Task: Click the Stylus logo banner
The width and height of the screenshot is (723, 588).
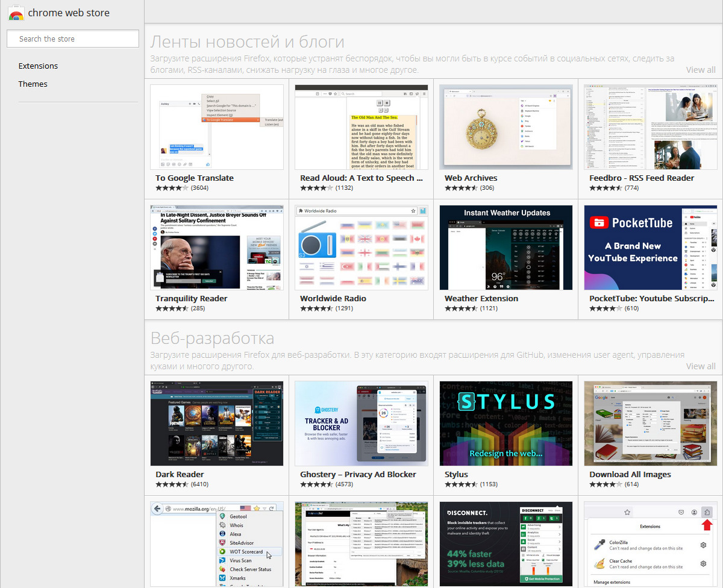Action: (506, 402)
